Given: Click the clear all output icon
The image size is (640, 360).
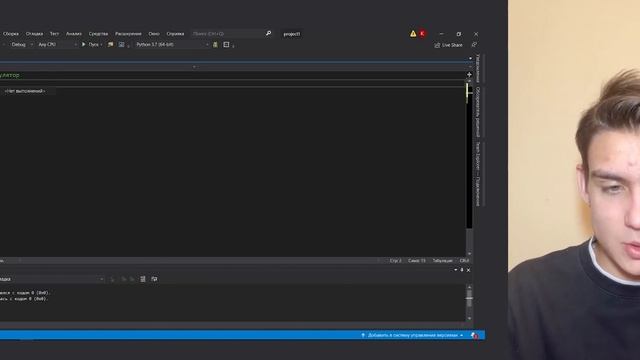Looking at the screenshot, I should pos(142,279).
